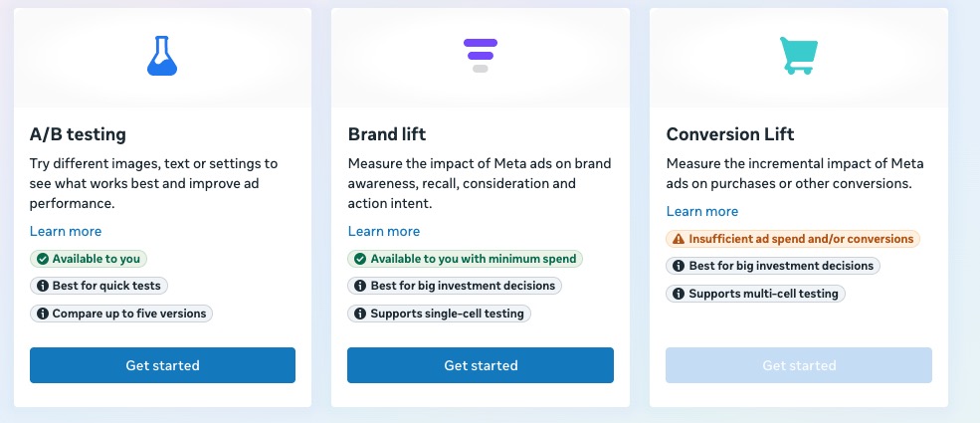Viewport: 980px width, 423px height.
Task: Click the info icon beside 'Supports single-cell testing'
Action: pyautogui.click(x=360, y=314)
